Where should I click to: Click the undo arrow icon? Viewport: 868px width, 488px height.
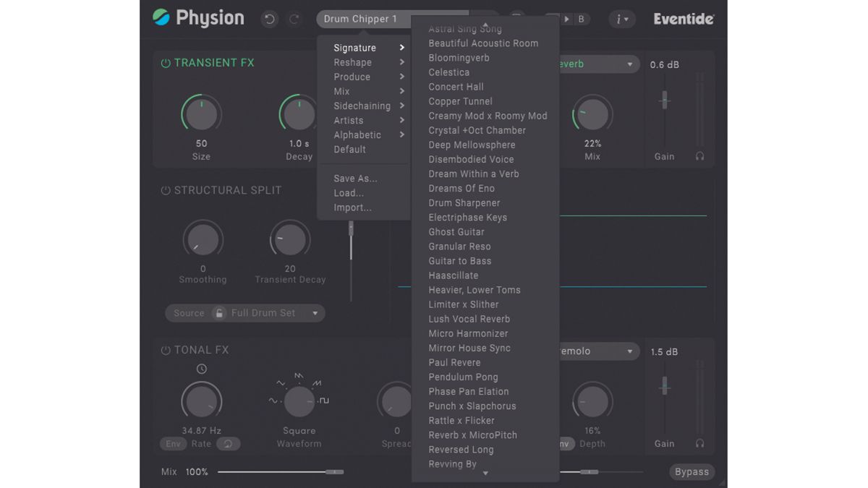[269, 20]
